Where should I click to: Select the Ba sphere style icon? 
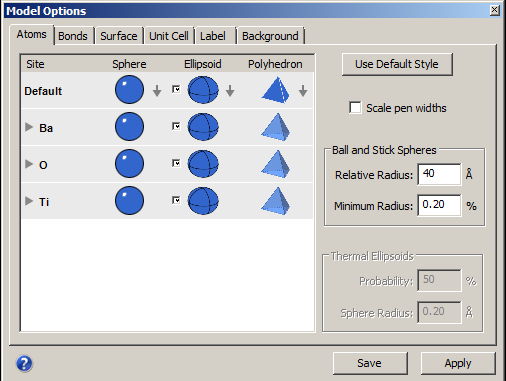coord(129,127)
